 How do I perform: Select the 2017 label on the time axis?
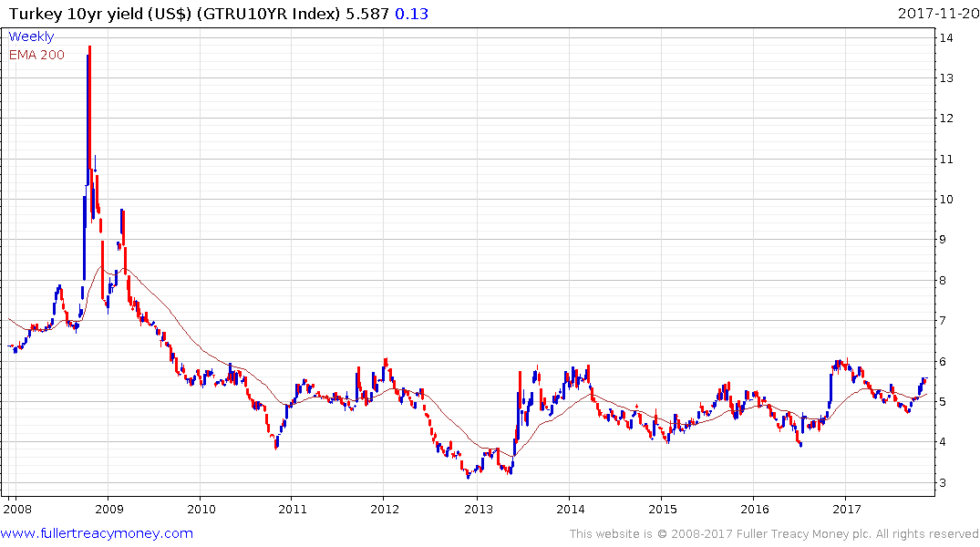click(847, 509)
